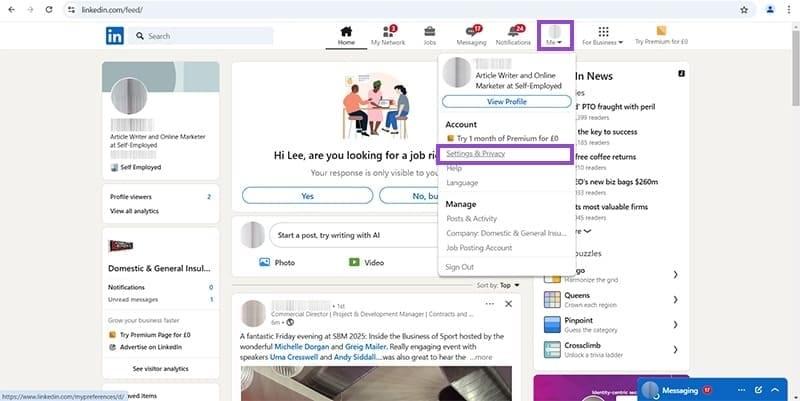Open the Home navigation icon
This screenshot has width=800, height=401.
coord(346,36)
